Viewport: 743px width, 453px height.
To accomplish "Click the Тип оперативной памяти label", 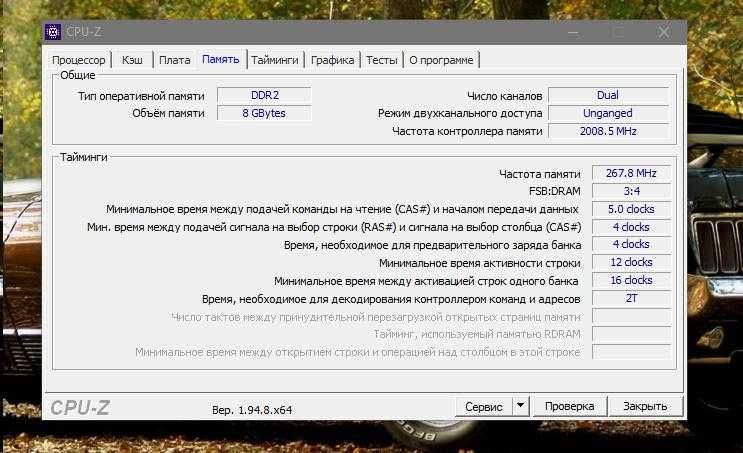I will [141, 96].
